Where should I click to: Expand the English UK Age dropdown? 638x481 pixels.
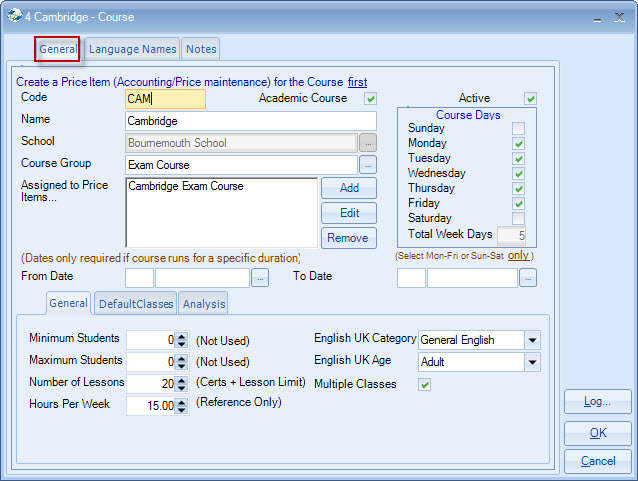[532, 362]
